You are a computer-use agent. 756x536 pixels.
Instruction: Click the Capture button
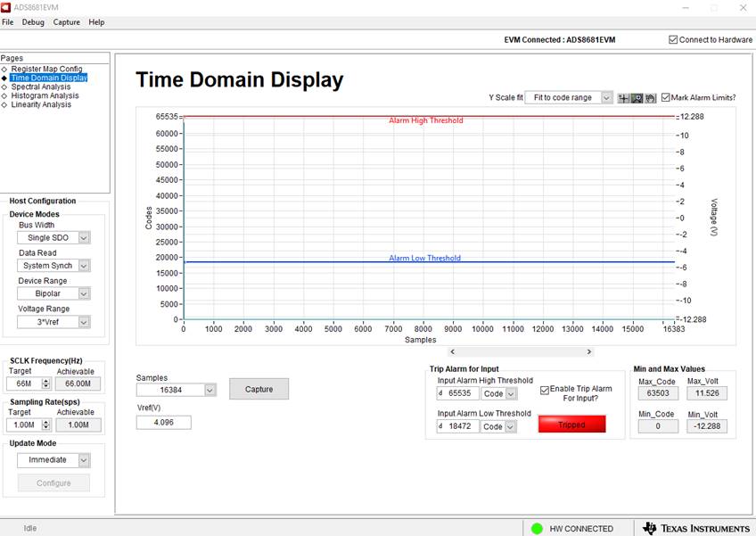(259, 389)
